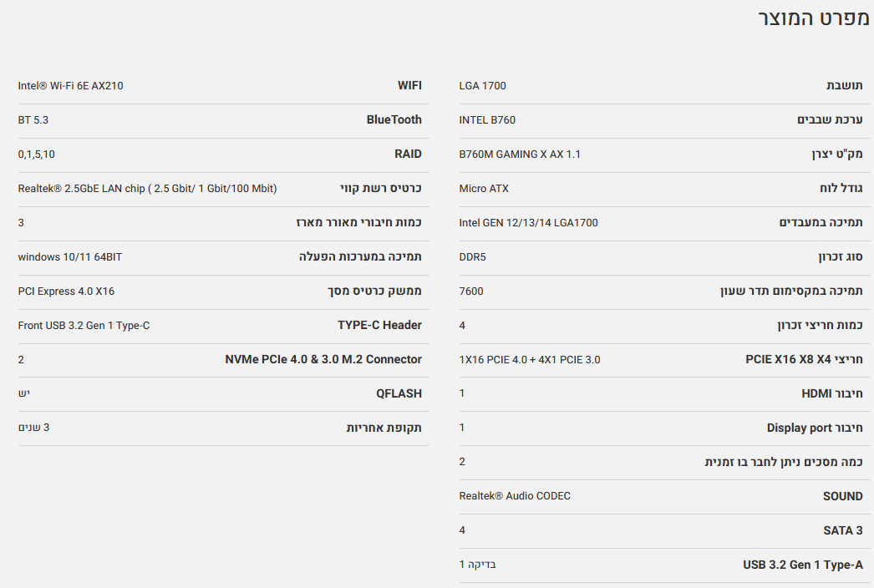Click the WIFI spec label
874x588 pixels.
coord(409,86)
